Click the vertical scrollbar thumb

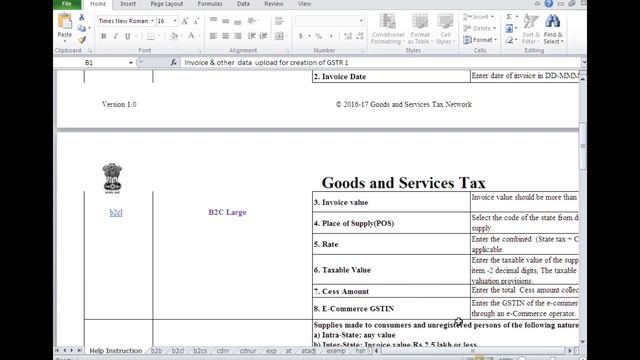583,146
